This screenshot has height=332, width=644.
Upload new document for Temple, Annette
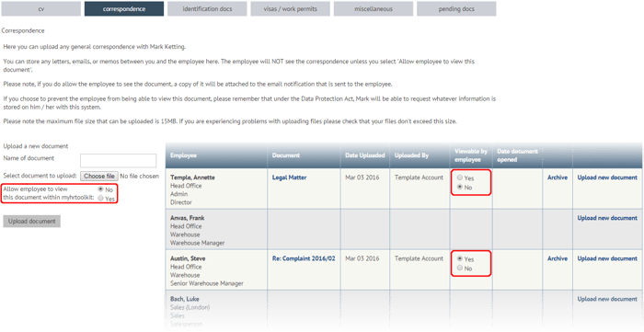point(607,177)
